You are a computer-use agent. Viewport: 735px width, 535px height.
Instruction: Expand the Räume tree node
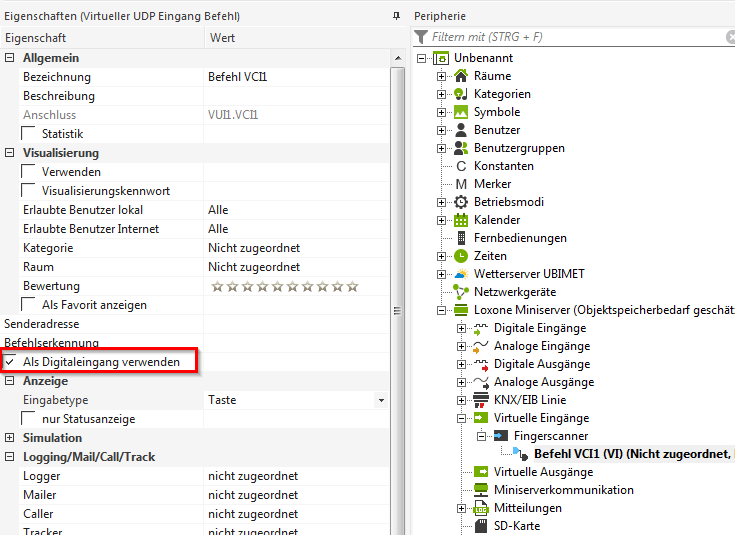pyautogui.click(x=442, y=76)
